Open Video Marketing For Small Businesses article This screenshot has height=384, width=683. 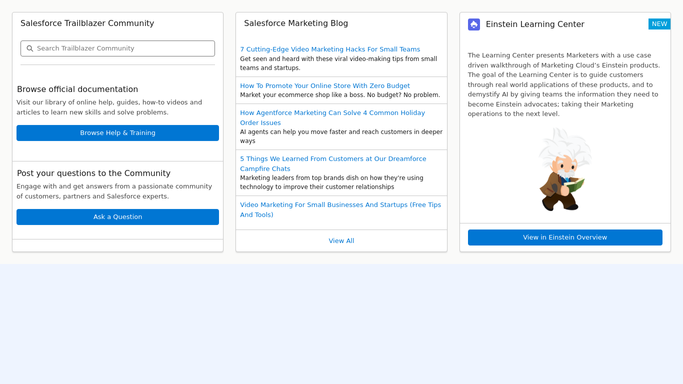click(340, 209)
